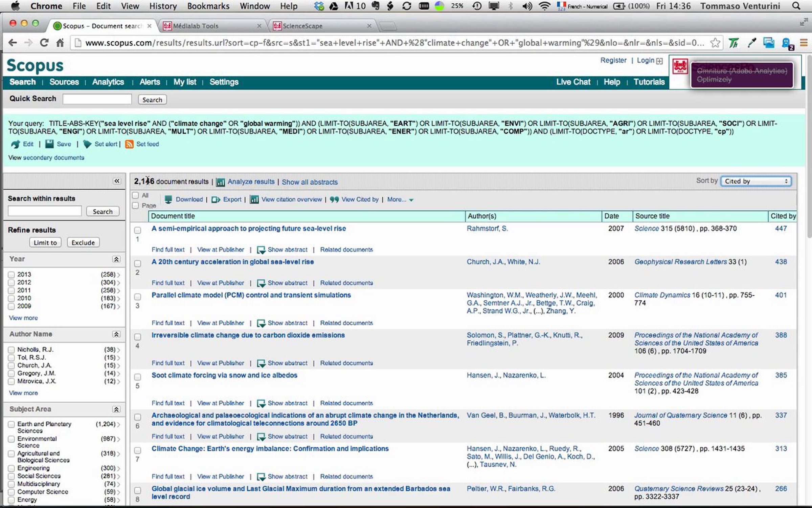Open the Analytics navigation item
Viewport: 812px width, 508px height.
click(x=108, y=82)
